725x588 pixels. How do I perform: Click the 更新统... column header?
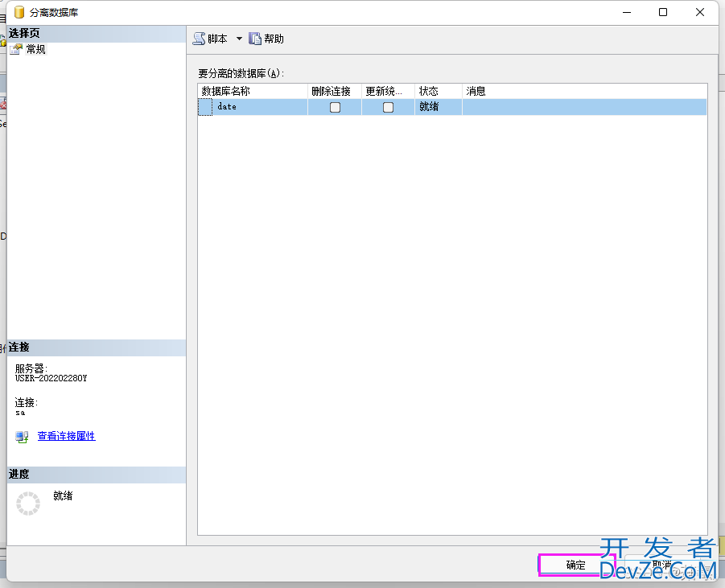(x=388, y=91)
